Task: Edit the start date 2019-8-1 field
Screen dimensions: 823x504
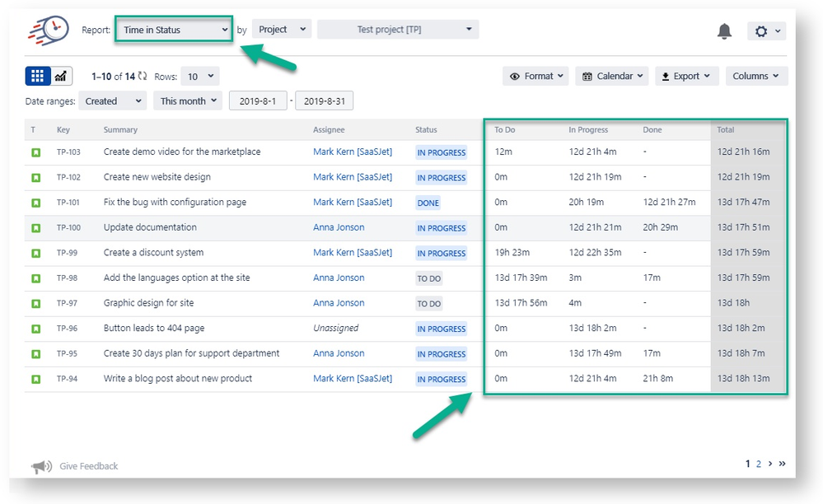Action: coord(258,100)
